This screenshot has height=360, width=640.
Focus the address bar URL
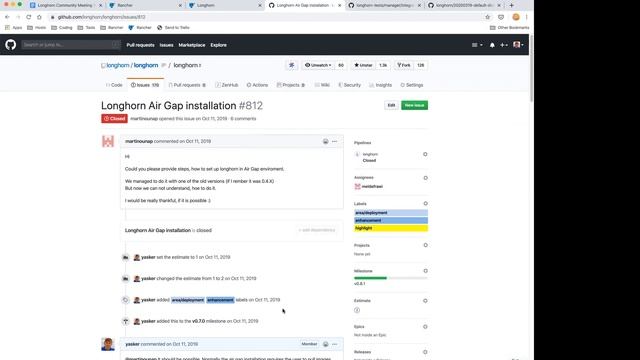[x=102, y=17]
